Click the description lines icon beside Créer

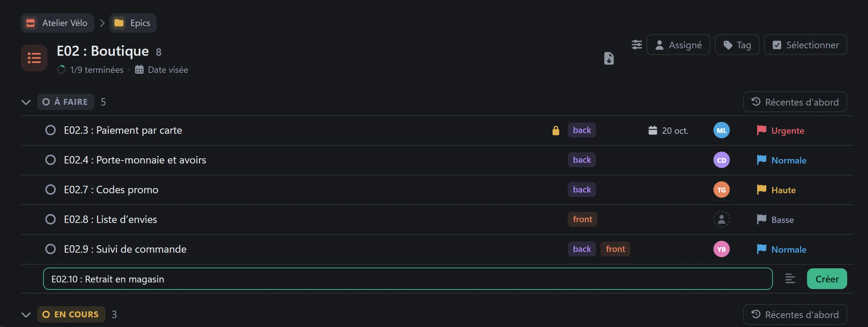click(790, 279)
